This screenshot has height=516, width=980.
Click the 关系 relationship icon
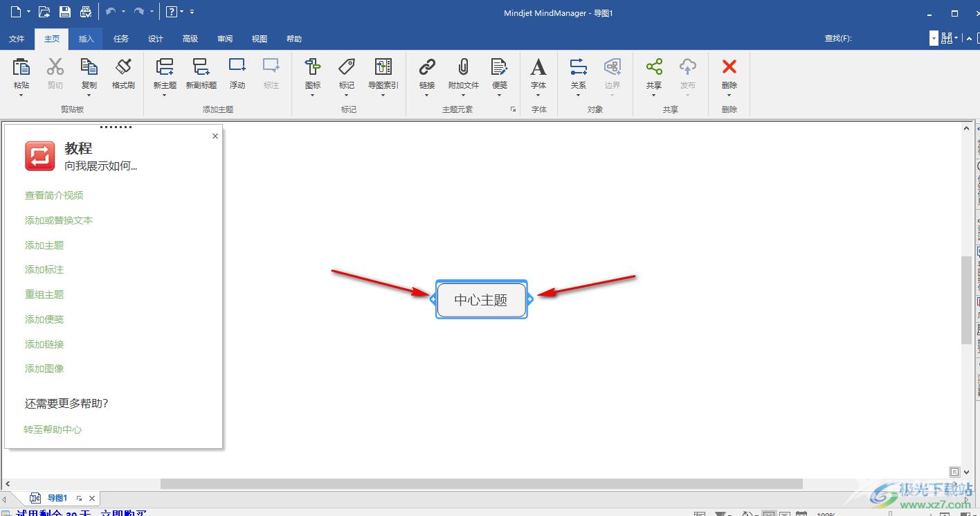578,67
